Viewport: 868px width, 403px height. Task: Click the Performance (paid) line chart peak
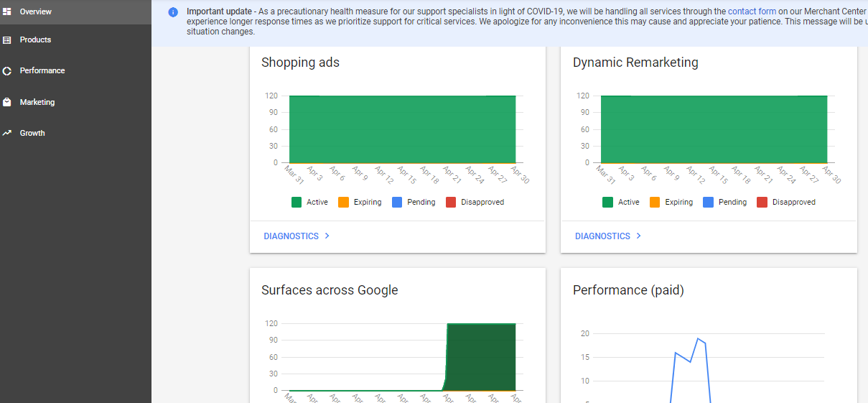point(698,338)
